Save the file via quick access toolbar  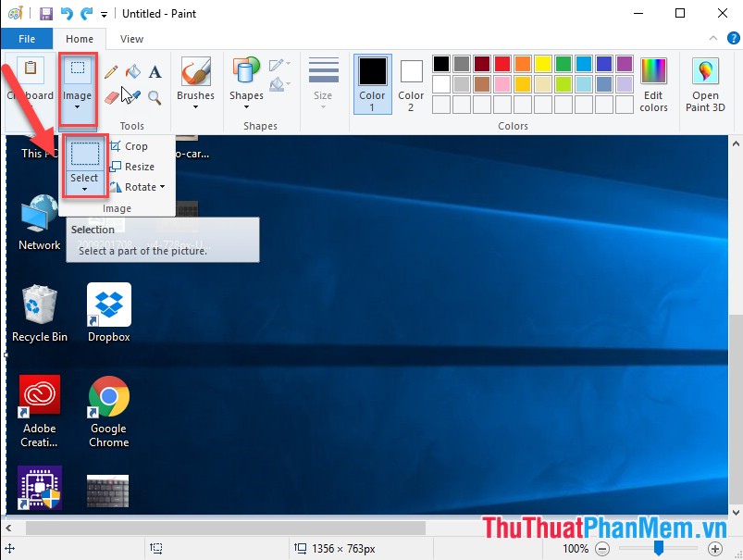(44, 13)
